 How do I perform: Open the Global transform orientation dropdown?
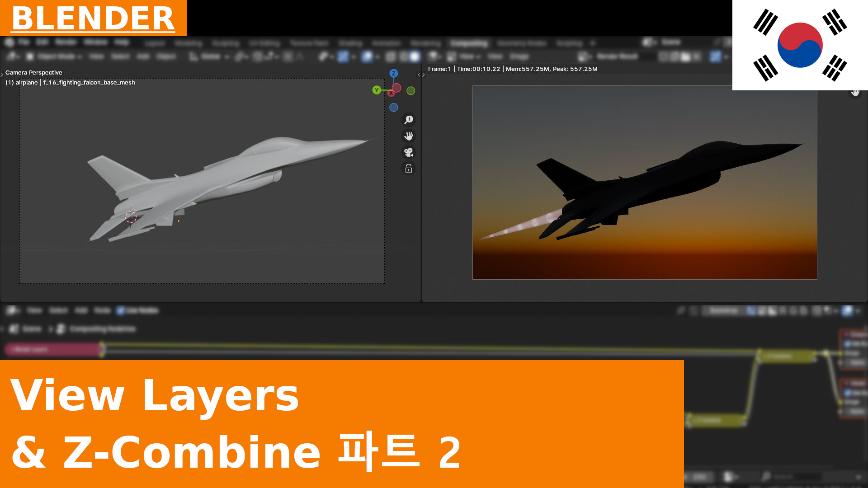[x=209, y=56]
